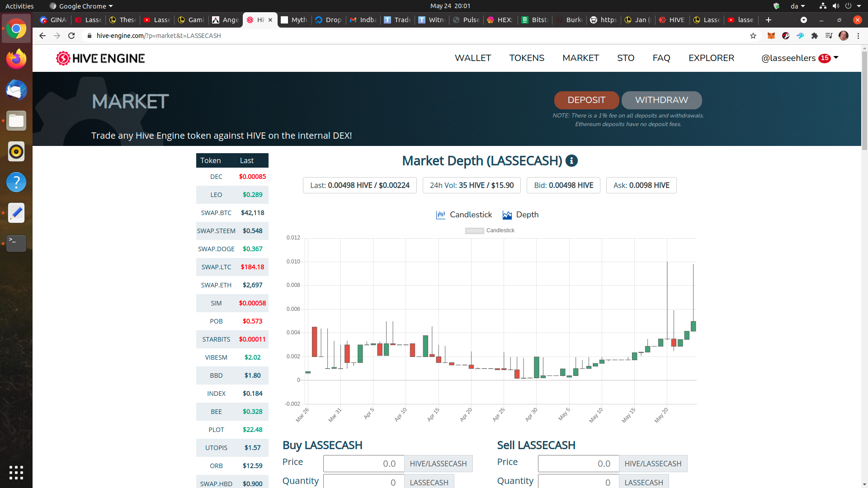Select the LEO token row
The width and height of the screenshot is (868, 488).
pos(232,195)
